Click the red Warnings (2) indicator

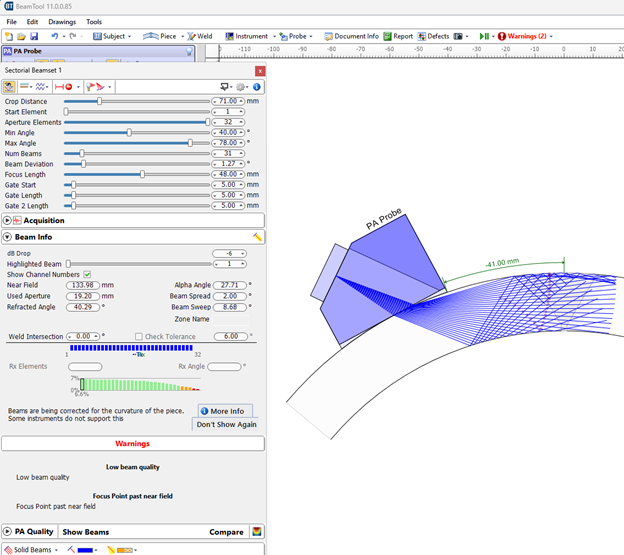(x=521, y=36)
